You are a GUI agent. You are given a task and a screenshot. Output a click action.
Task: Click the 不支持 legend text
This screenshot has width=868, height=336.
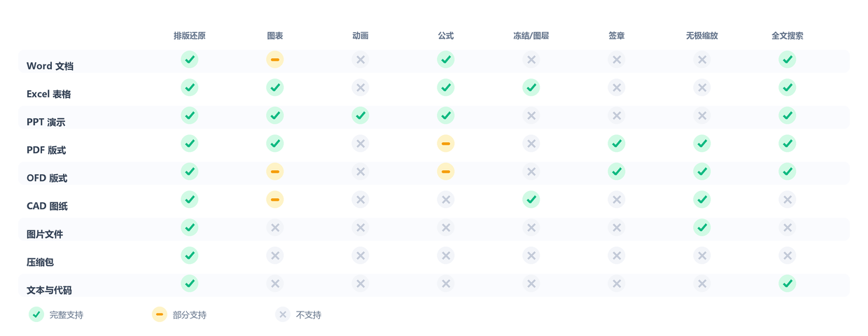pyautogui.click(x=309, y=315)
